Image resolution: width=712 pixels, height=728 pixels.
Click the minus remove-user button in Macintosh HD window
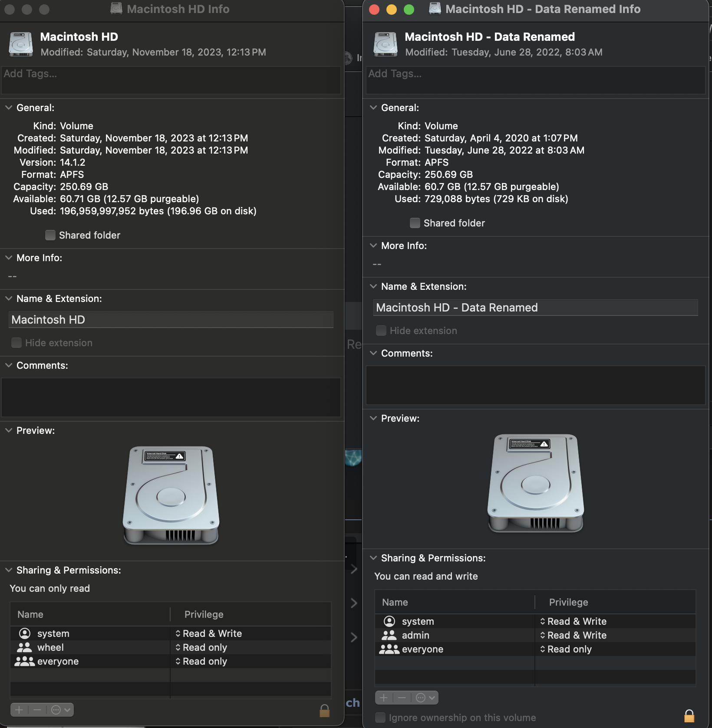tap(37, 710)
